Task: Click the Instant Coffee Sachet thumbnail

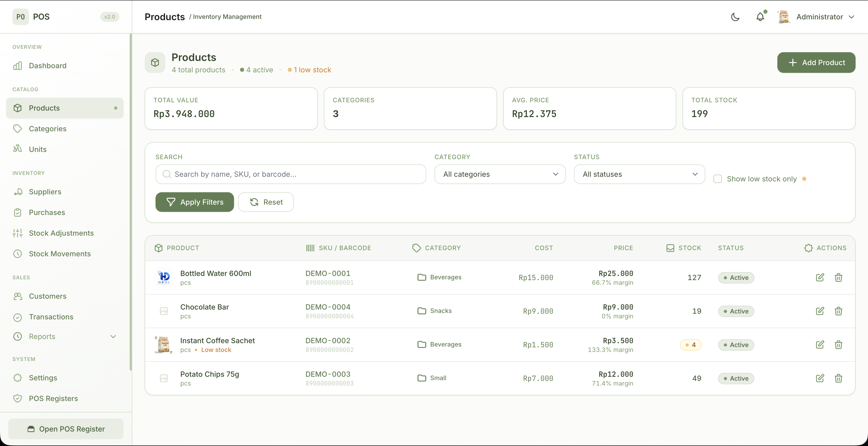Action: click(164, 344)
